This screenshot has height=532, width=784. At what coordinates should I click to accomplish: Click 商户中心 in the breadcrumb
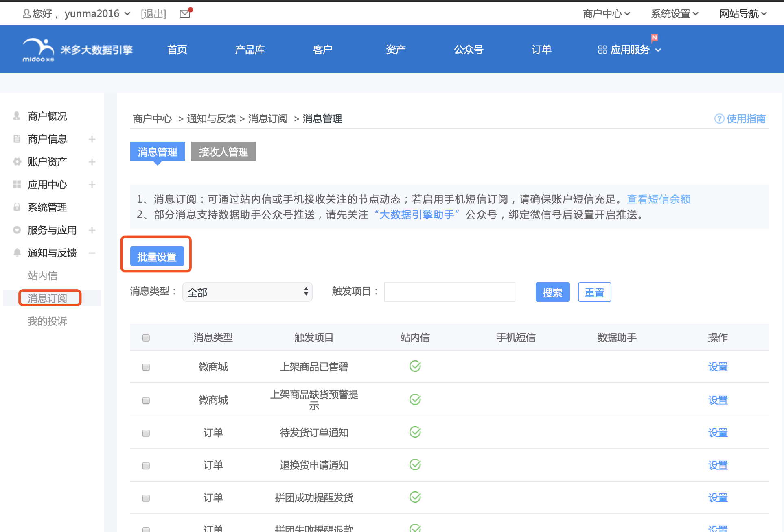[x=152, y=119]
